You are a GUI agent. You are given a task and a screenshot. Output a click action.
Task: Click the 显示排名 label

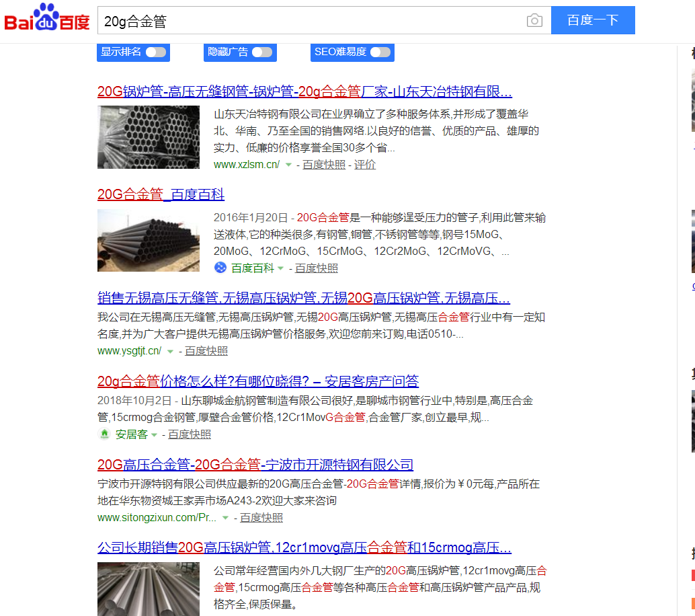pyautogui.click(x=120, y=52)
